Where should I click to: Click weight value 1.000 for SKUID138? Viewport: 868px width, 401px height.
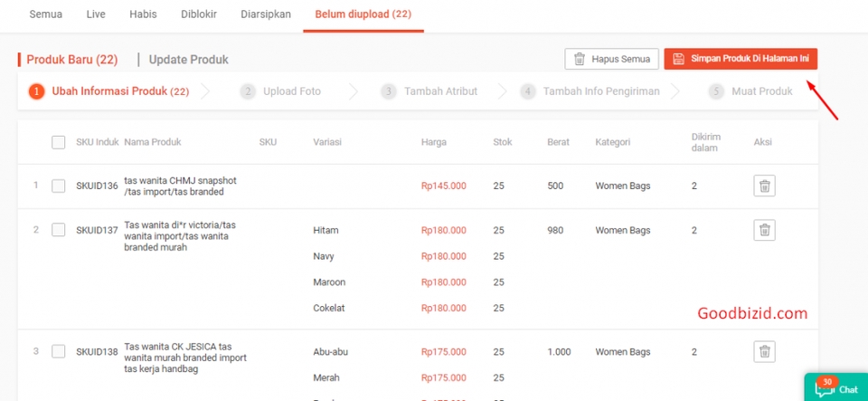(x=559, y=352)
